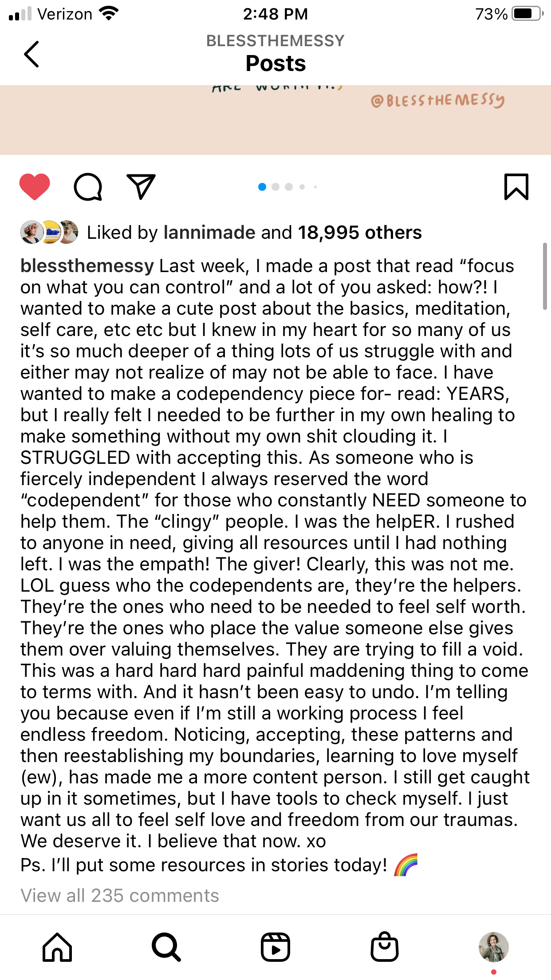The height and width of the screenshot is (980, 551).
Task: Open the Shop bag tab
Action: click(x=384, y=947)
